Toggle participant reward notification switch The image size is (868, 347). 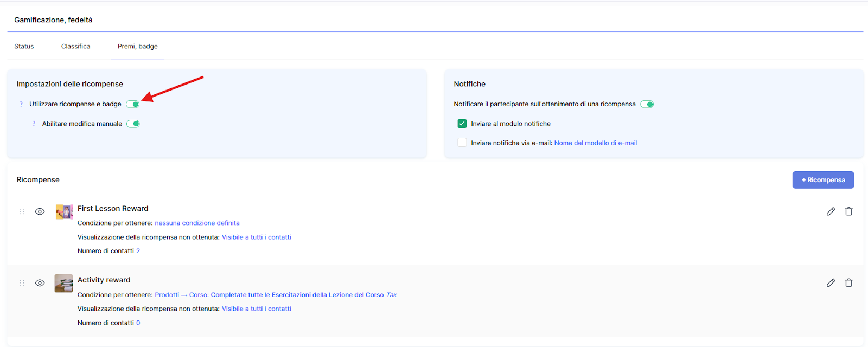click(647, 104)
